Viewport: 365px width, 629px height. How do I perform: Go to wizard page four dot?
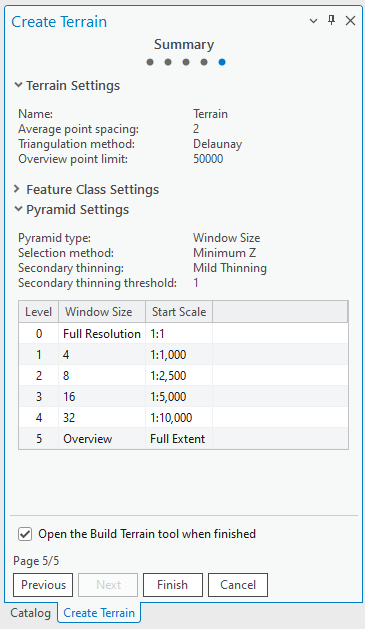(204, 62)
